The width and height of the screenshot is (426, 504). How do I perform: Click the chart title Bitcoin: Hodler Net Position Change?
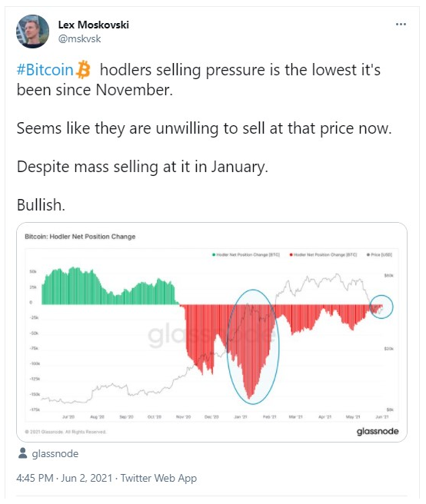pos(80,237)
